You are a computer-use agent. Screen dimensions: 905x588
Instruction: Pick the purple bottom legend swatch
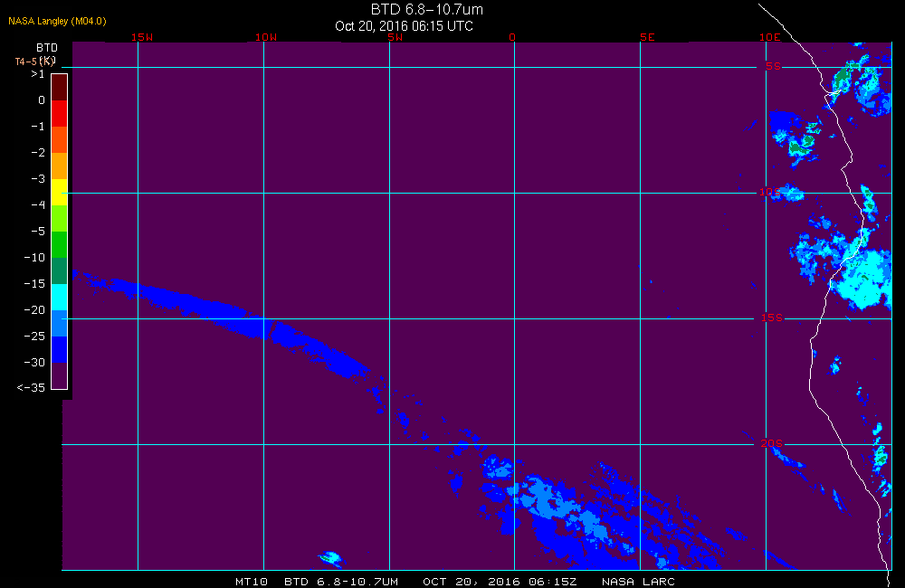pyautogui.click(x=60, y=375)
